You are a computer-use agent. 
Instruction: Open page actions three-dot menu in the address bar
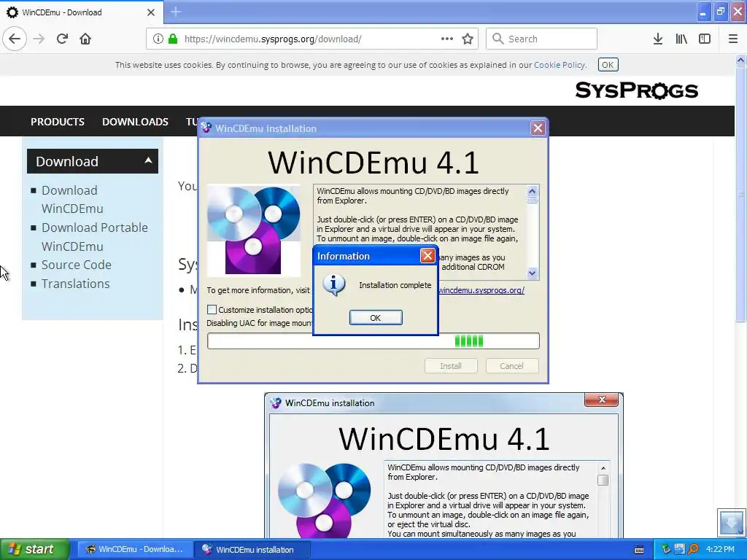click(x=447, y=39)
